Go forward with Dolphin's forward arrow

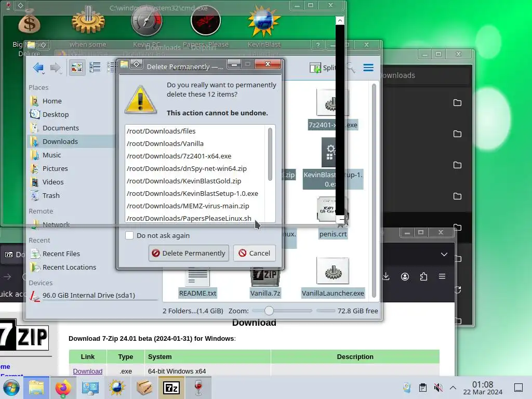coord(55,68)
